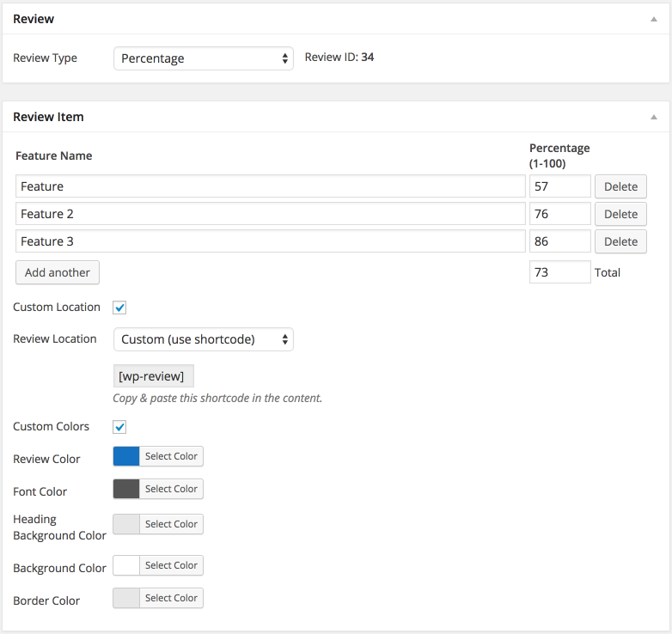This screenshot has height=634, width=672.
Task: Click the Review panel title
Action: pos(34,19)
